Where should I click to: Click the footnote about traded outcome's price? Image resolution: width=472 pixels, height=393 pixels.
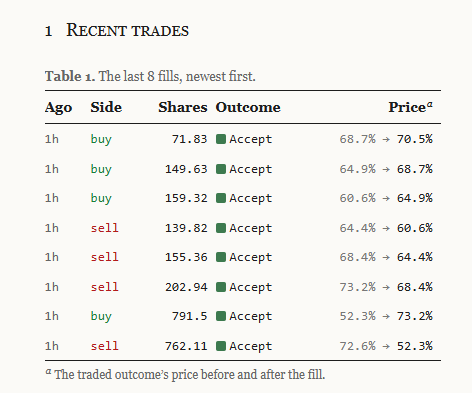coord(185,374)
